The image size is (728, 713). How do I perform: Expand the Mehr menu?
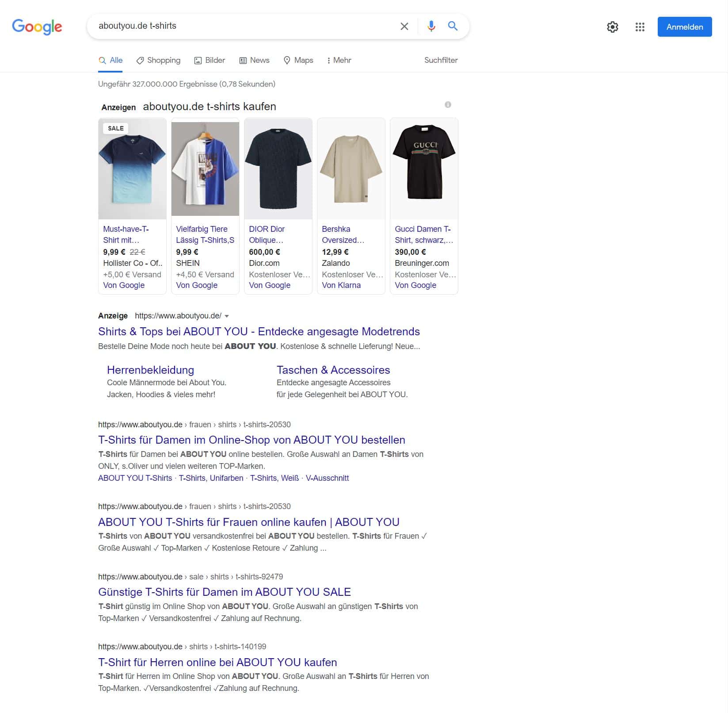(x=339, y=61)
